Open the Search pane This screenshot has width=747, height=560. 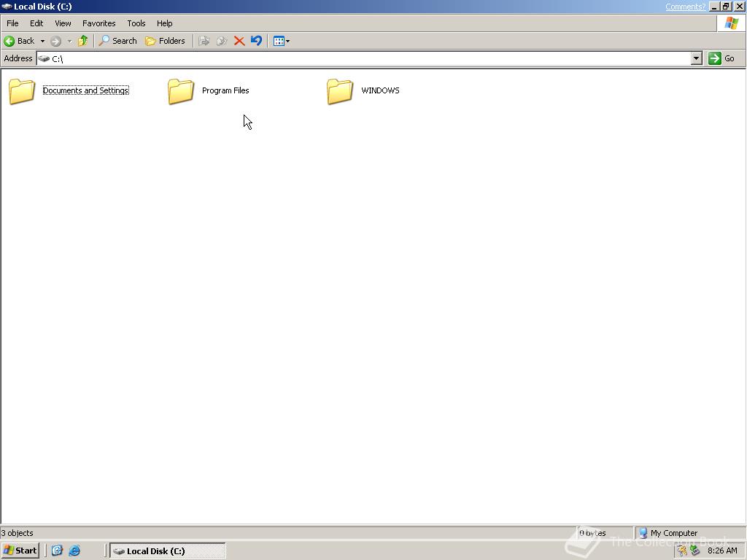click(x=117, y=41)
